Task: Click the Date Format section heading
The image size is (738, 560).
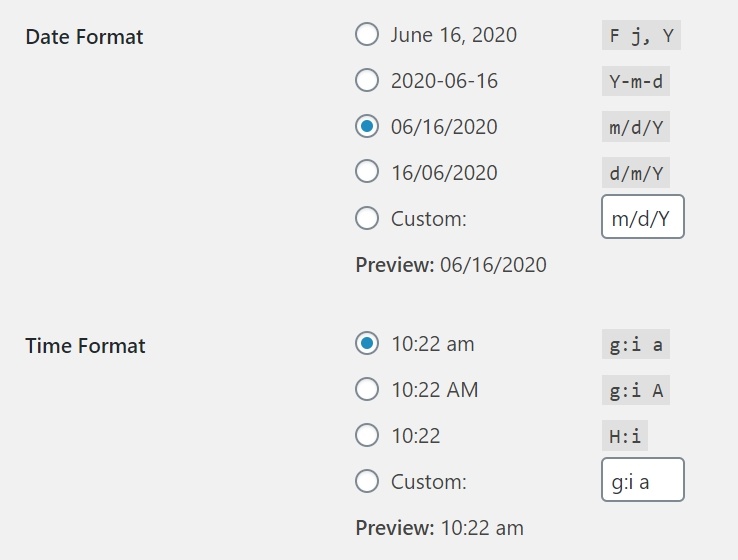Action: pyautogui.click(x=84, y=37)
